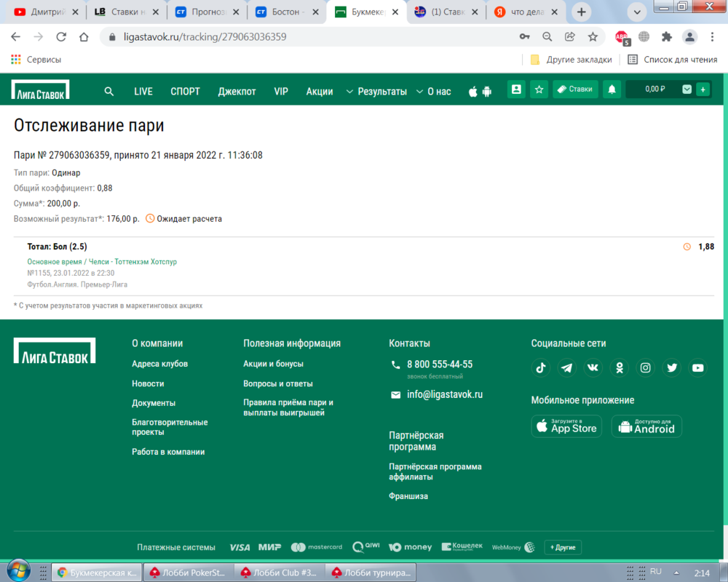Click the Liga Stavok logo in header
The width and height of the screenshot is (728, 582).
(40, 89)
